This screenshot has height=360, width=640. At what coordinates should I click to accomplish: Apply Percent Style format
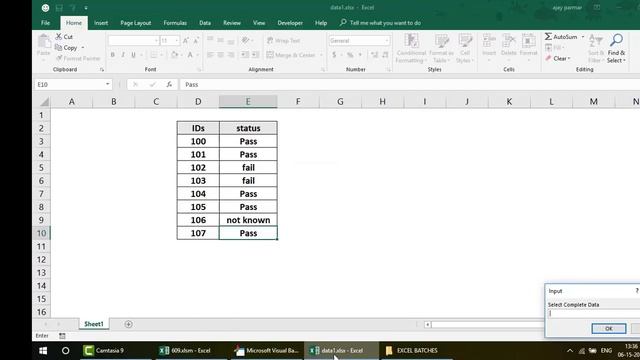tap(350, 55)
